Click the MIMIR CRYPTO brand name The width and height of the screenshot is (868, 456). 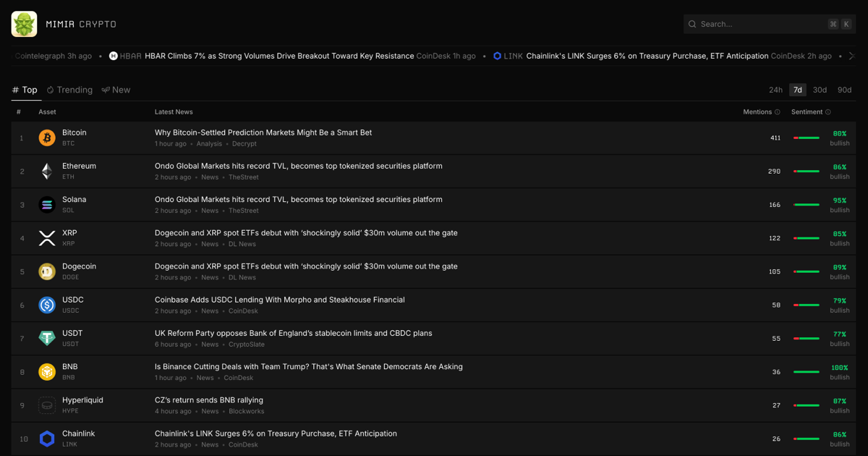pyautogui.click(x=81, y=24)
